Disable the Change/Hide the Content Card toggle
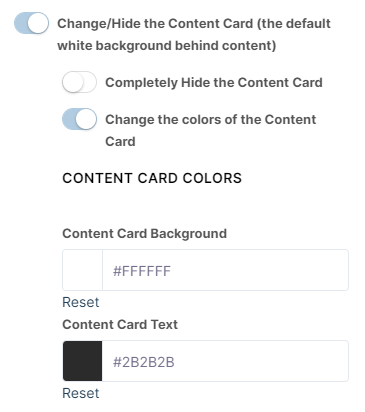365x412 pixels. click(31, 23)
